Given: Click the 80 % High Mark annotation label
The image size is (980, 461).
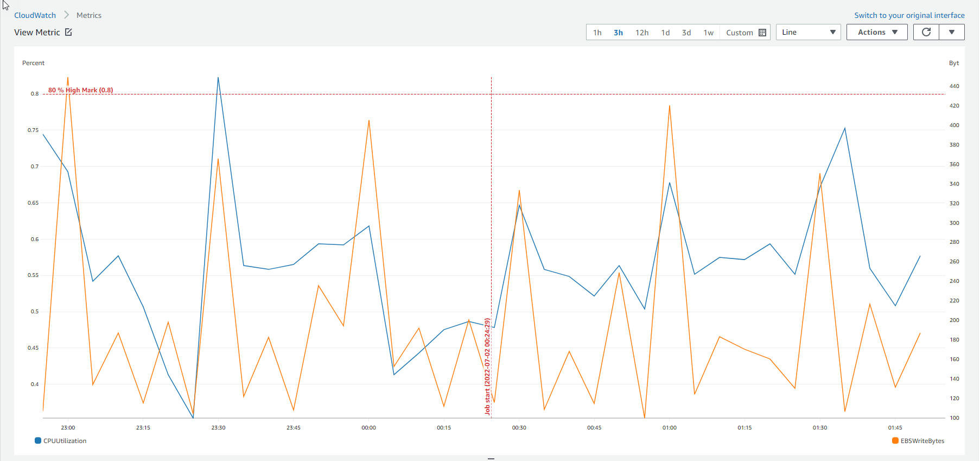Looking at the screenshot, I should (x=81, y=90).
